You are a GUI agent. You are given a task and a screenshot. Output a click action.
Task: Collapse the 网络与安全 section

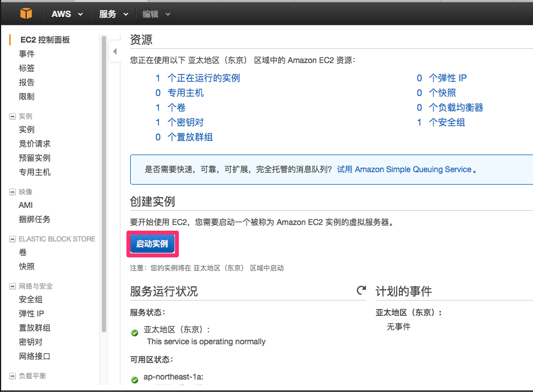(13, 286)
